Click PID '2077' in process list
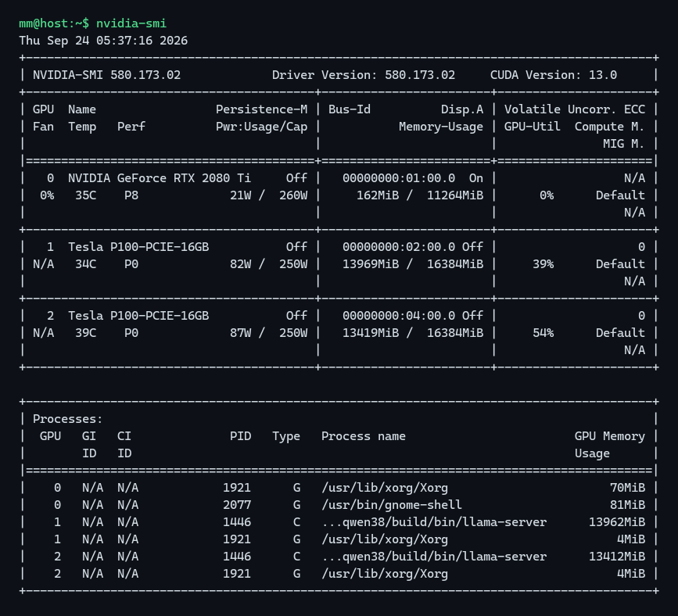The height and width of the screenshot is (616, 678). pos(237,505)
